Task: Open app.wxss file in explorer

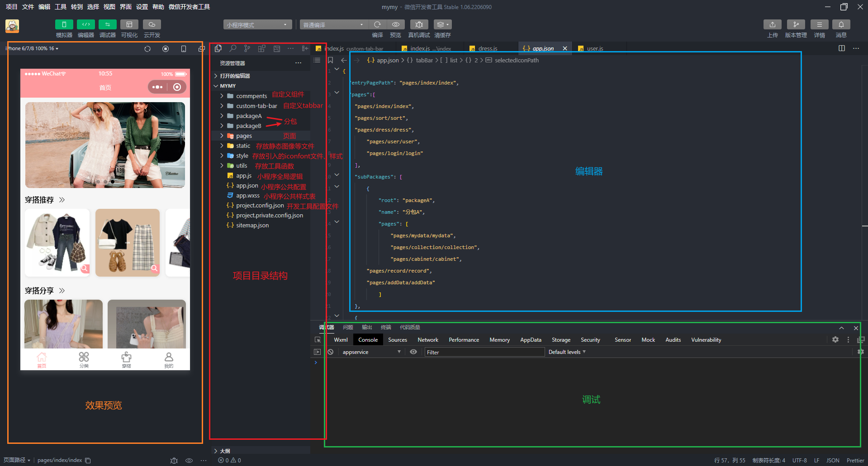Action: point(248,195)
